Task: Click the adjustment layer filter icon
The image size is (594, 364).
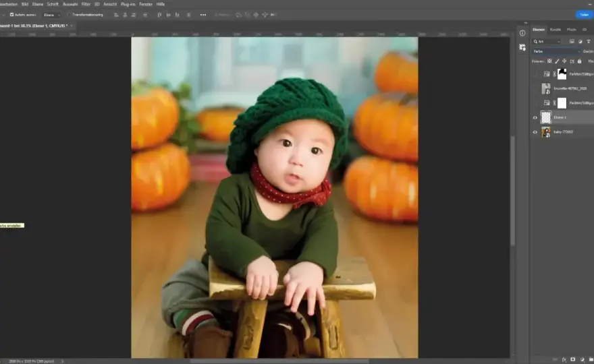Action: (580, 42)
